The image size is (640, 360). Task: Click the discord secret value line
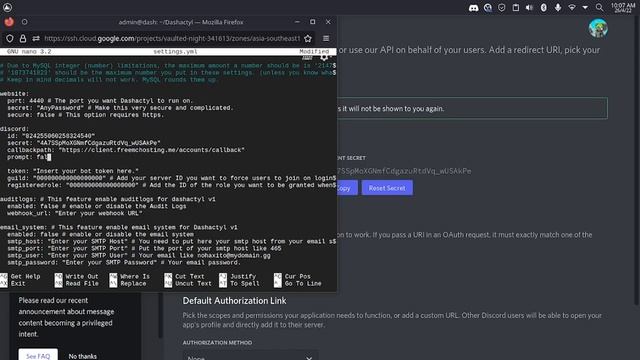[x=84, y=143]
